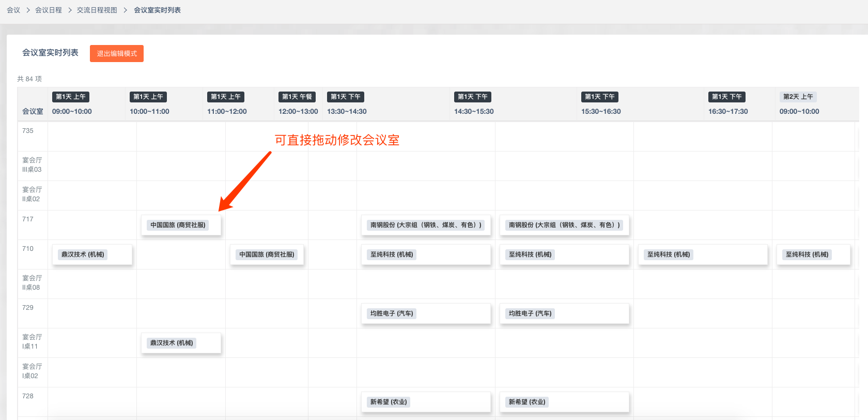This screenshot has width=868, height=420.
Task: Click the 共 84 项 item count text
Action: [x=29, y=79]
